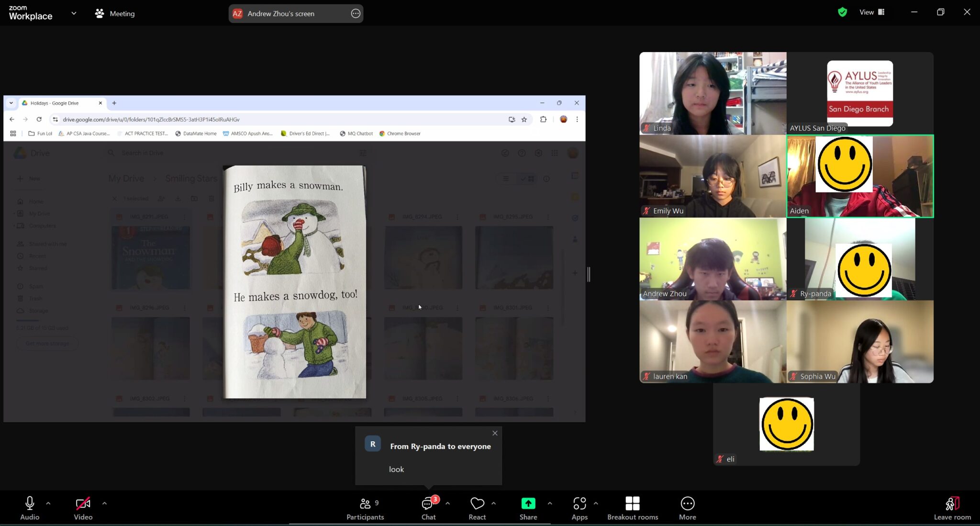Screen dimensions: 980x526
Task: Open DataMate Home bookmark
Action: point(196,134)
